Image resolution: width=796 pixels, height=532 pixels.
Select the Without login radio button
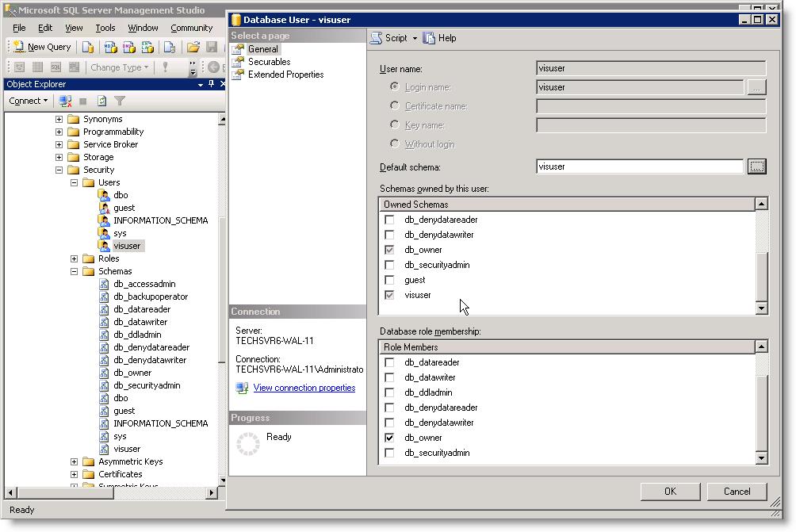pyautogui.click(x=395, y=144)
